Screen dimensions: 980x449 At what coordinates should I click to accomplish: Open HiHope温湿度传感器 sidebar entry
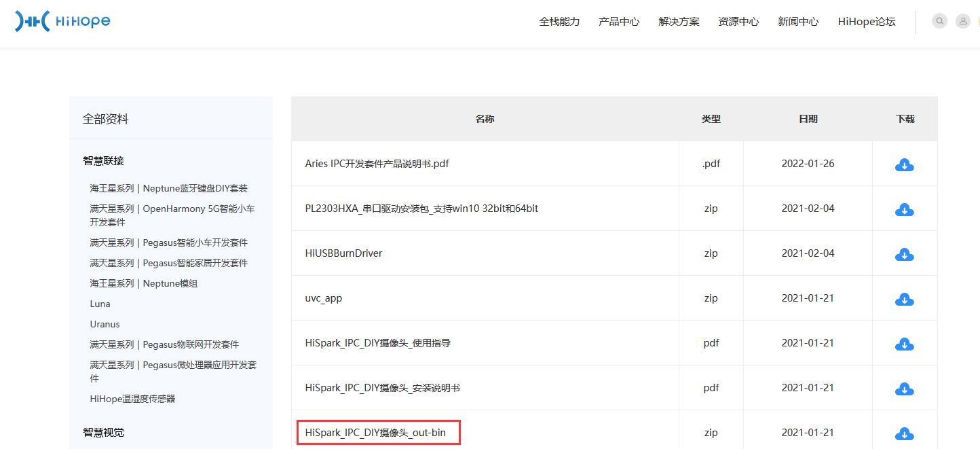pos(132,399)
